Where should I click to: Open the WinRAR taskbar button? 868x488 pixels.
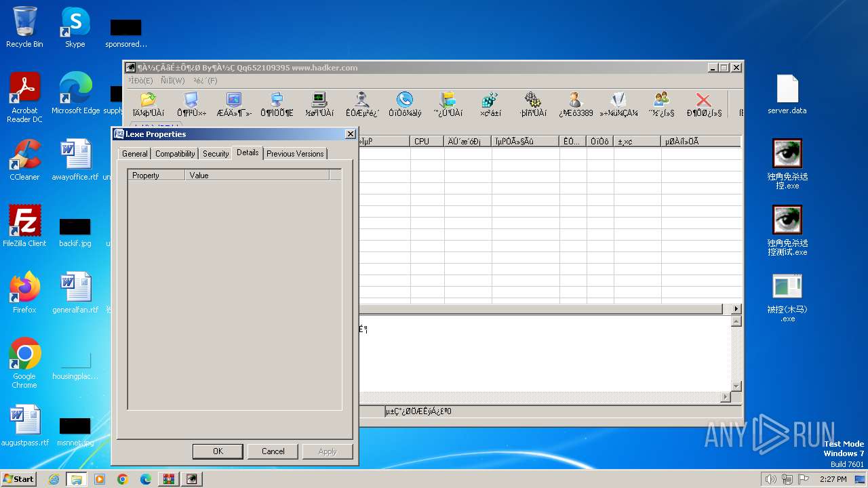pyautogui.click(x=169, y=479)
